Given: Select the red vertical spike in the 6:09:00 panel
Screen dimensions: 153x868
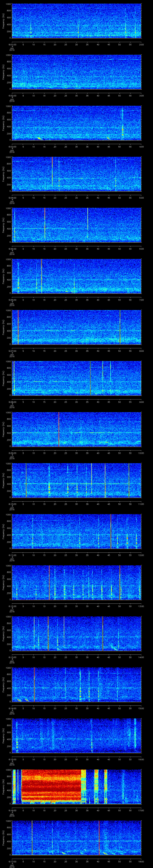Looking at the screenshot, I should point(59,429).
